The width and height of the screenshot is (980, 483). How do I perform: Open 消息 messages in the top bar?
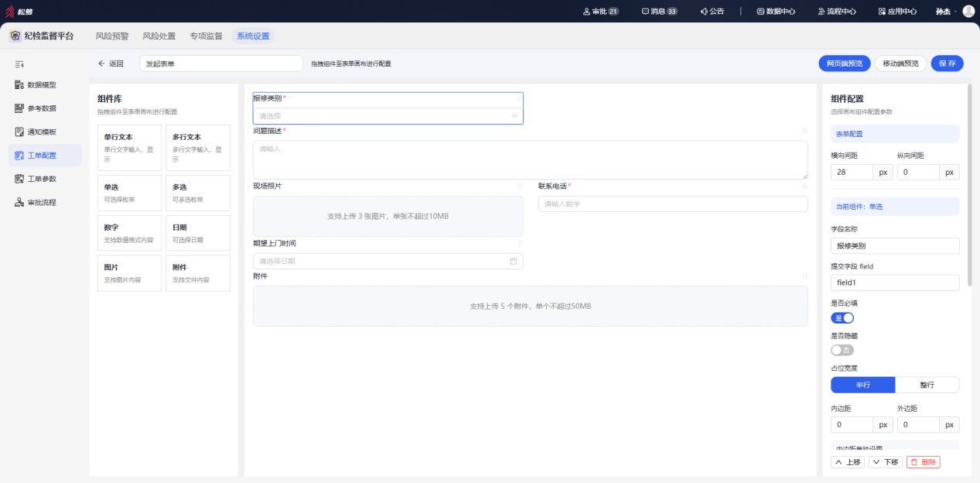[x=660, y=12]
